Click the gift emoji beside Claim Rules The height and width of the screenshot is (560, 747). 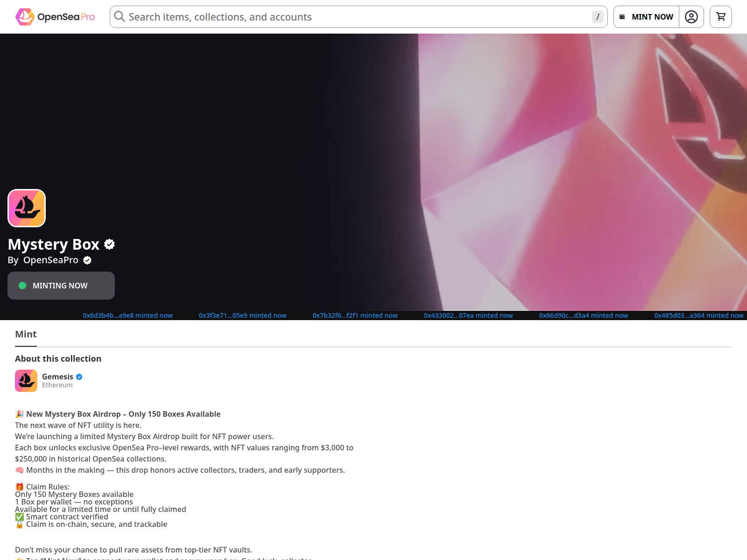pyautogui.click(x=20, y=487)
